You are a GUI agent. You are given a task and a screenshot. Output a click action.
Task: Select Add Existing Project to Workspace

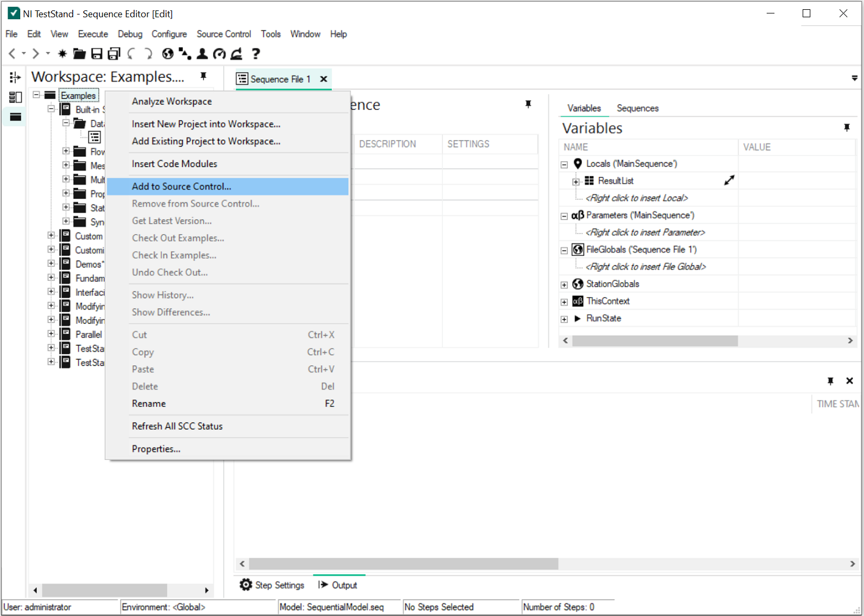(x=228, y=141)
